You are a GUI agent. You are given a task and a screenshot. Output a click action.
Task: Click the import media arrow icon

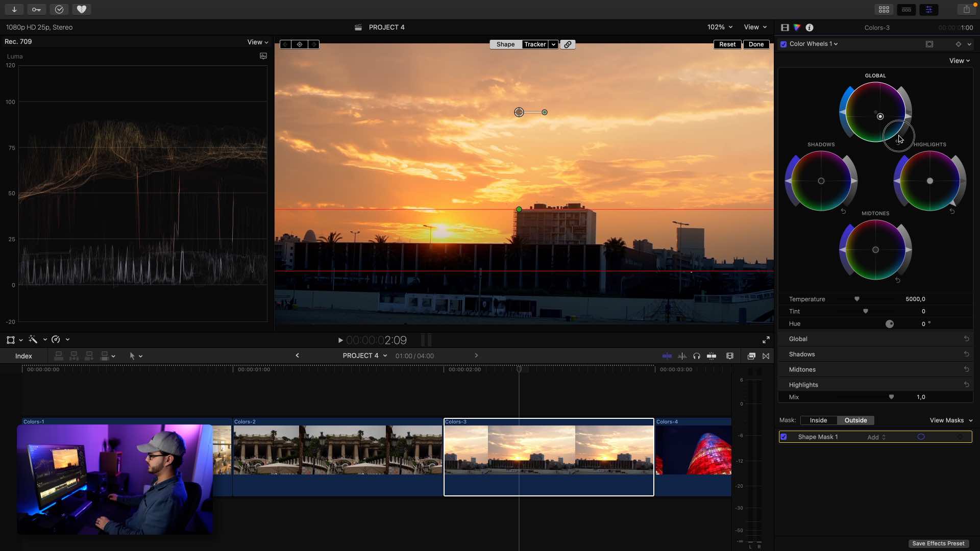pos(14,9)
